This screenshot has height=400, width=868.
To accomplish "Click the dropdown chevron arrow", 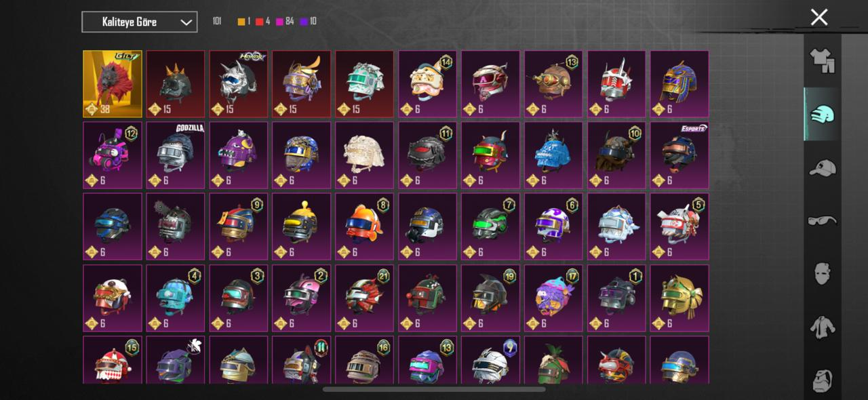I will 186,22.
